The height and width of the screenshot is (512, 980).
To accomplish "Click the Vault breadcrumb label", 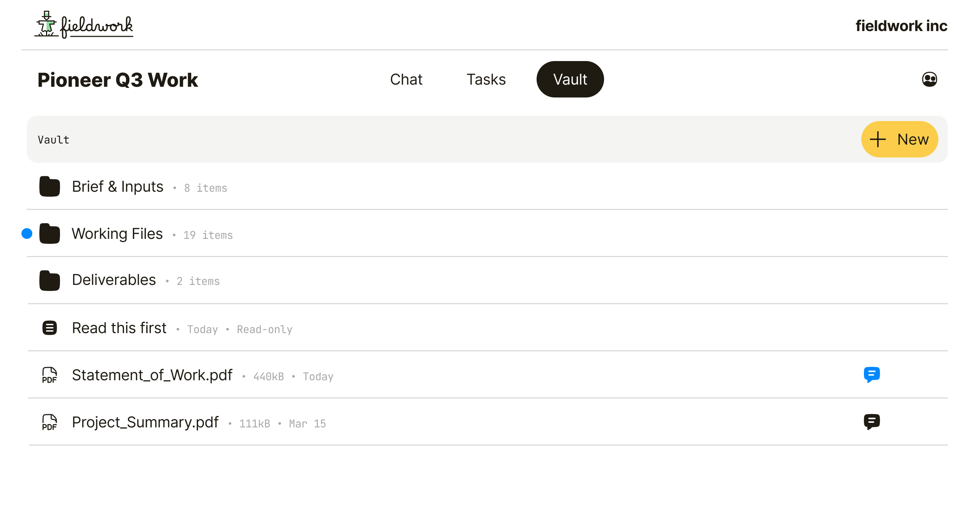I will (x=53, y=139).
